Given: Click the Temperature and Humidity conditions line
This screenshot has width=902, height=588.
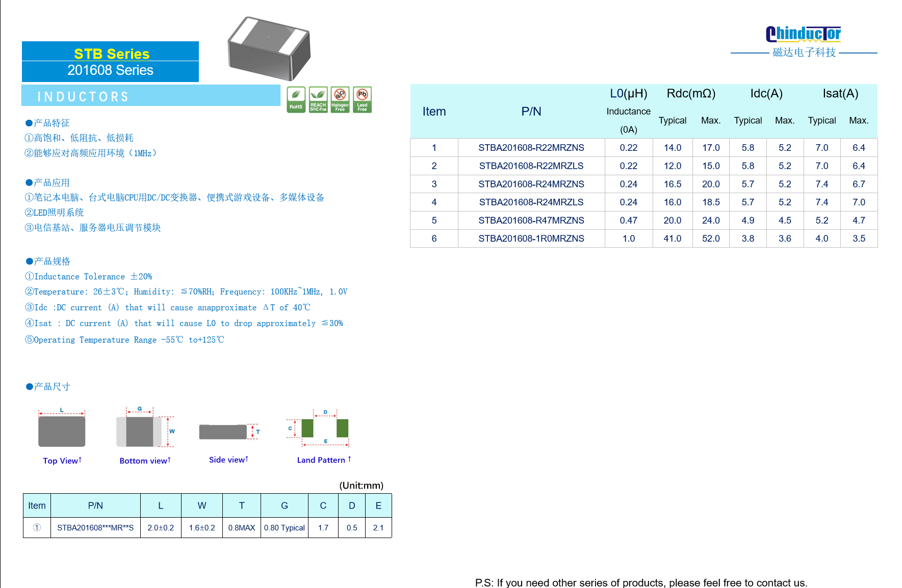Looking at the screenshot, I should point(186,291).
